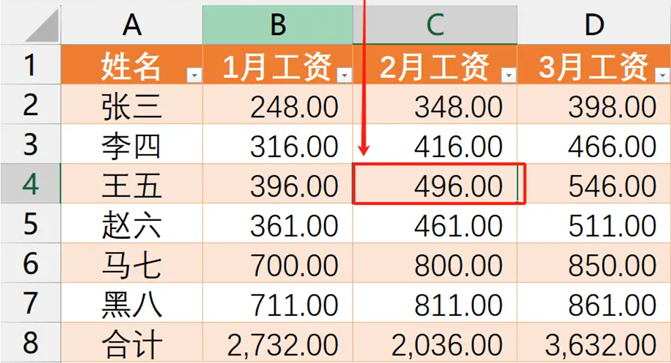The width and height of the screenshot is (671, 363).
Task: Click the cell with value 850.00
Action: (x=594, y=263)
